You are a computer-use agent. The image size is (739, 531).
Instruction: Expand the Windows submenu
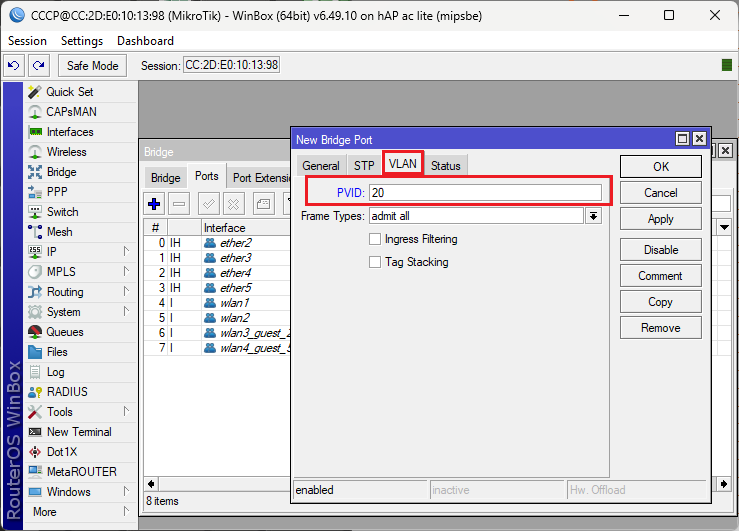(x=126, y=491)
